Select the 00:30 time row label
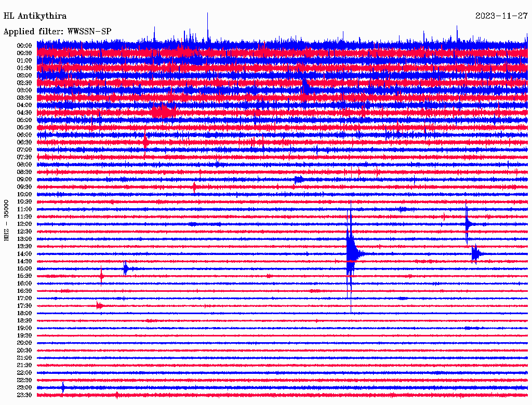Image resolution: width=532 pixels, height=405 pixels. (x=24, y=53)
